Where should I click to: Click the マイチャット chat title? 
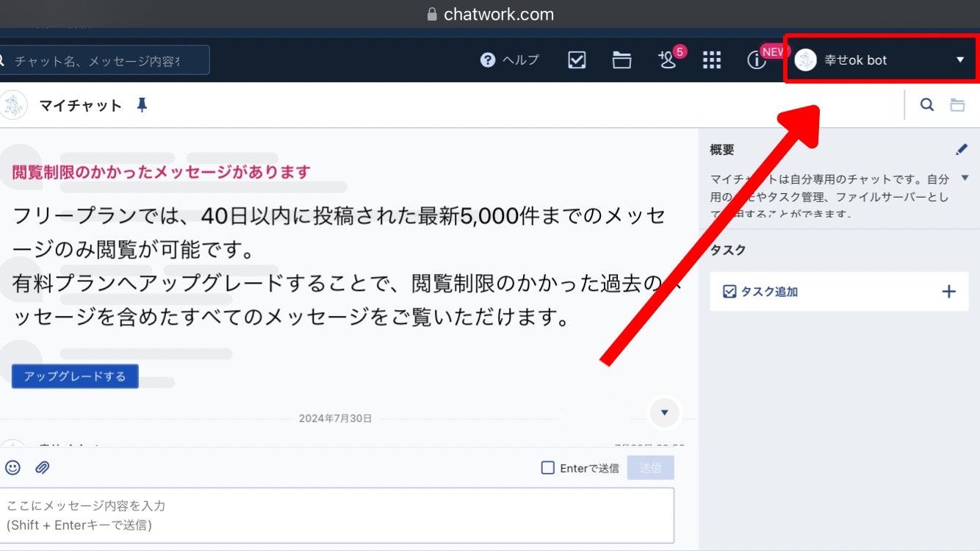click(81, 105)
